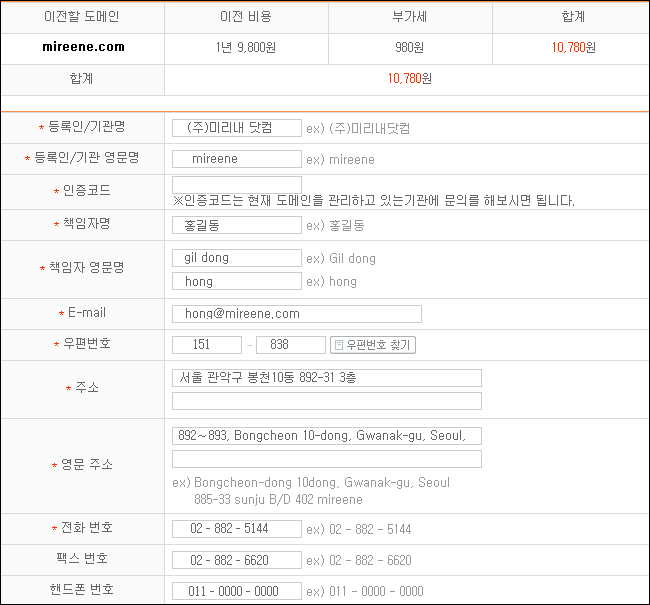Click the field containing gil dong
650x605 pixels.
pyautogui.click(x=237, y=258)
